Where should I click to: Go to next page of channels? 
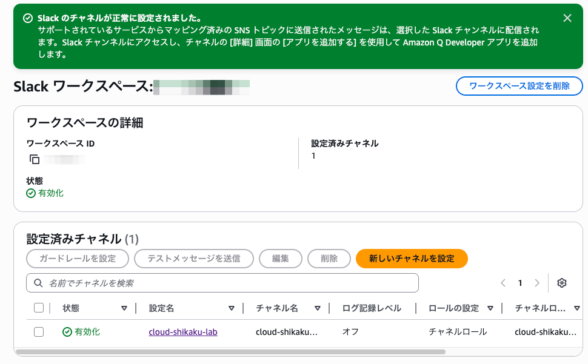(x=536, y=283)
